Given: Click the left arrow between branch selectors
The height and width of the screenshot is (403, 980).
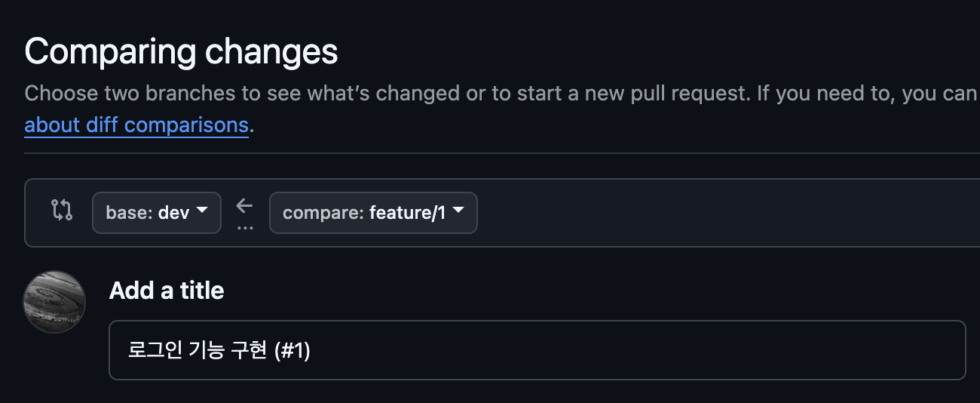Looking at the screenshot, I should click(244, 205).
